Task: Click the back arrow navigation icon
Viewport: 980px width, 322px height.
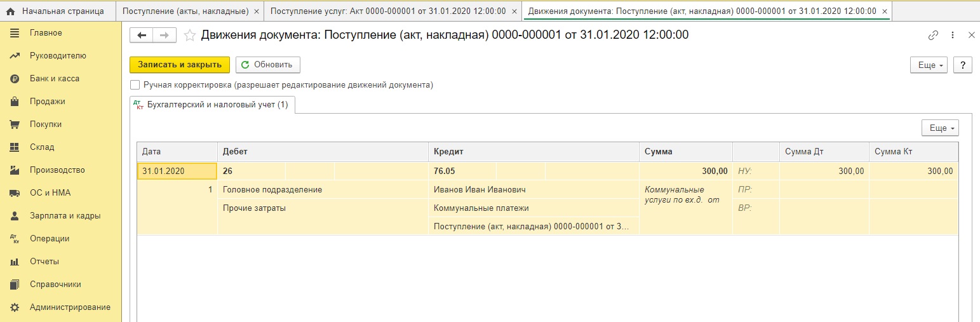Action: coord(141,36)
